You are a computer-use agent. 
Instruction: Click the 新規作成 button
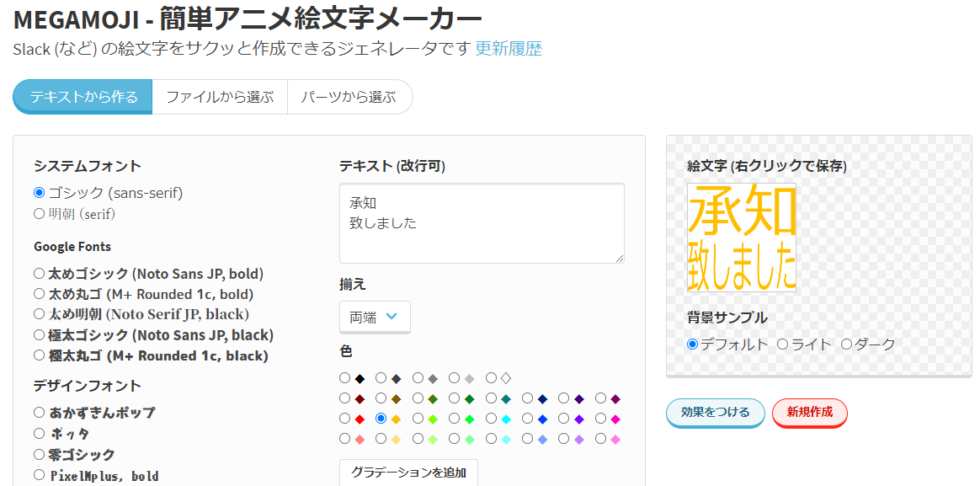click(810, 412)
